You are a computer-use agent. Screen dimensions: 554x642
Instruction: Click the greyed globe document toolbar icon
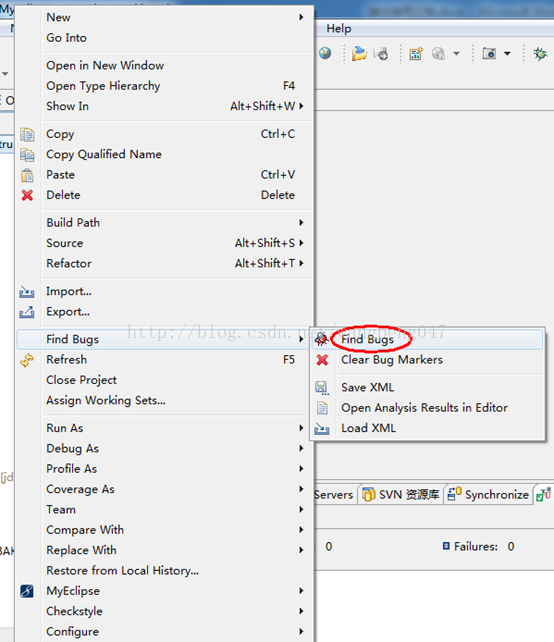coord(439,54)
